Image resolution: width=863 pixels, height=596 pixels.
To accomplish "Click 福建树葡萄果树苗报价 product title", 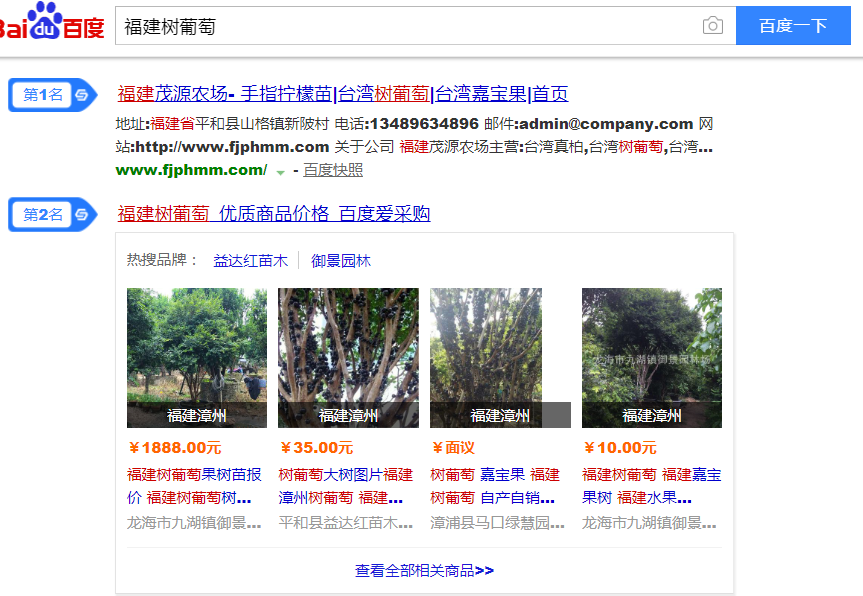I will click(x=193, y=485).
